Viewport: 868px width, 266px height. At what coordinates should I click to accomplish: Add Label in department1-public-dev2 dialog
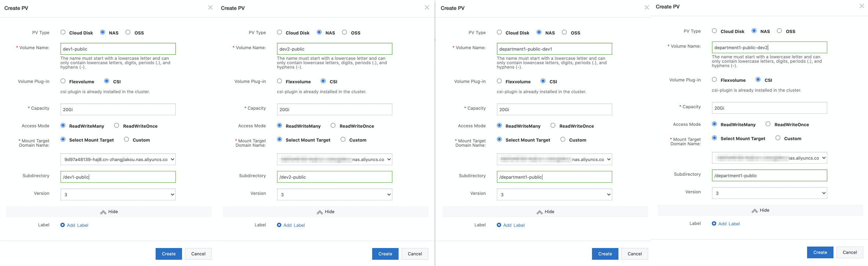click(726, 223)
